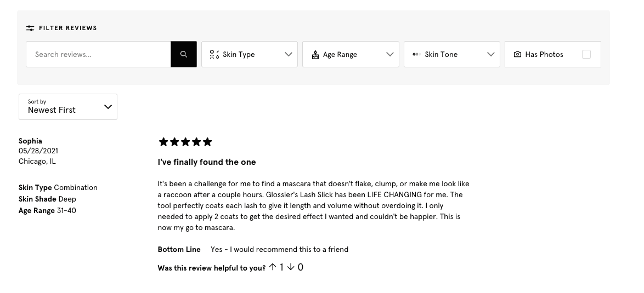Screen dimensions: 644x293
Task: Click the five-star rating on Sophia's review
Action: (x=185, y=142)
